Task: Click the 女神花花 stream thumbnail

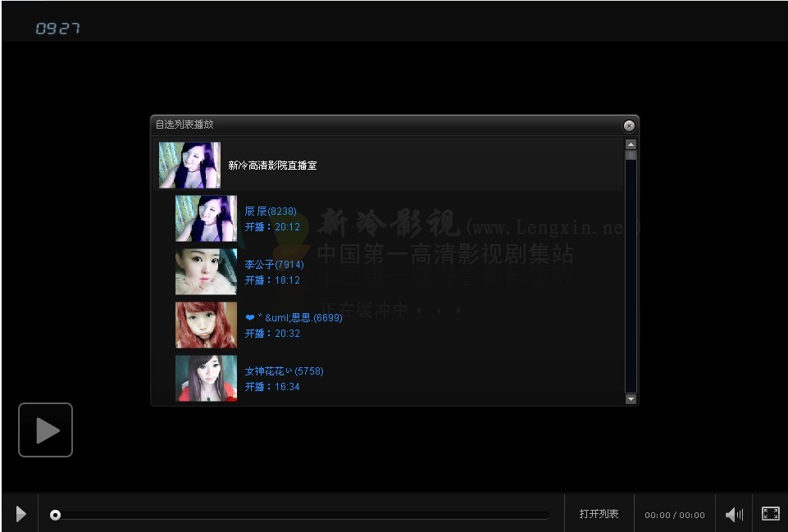Action: (206, 378)
